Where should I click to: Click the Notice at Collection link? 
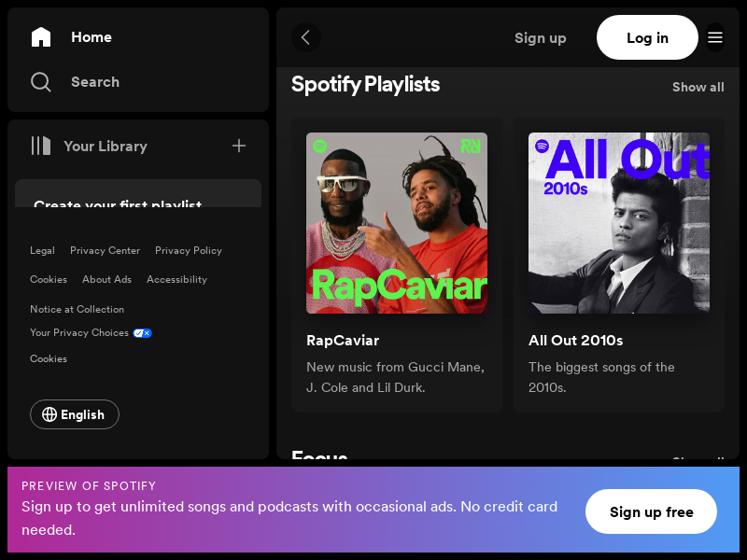(77, 309)
